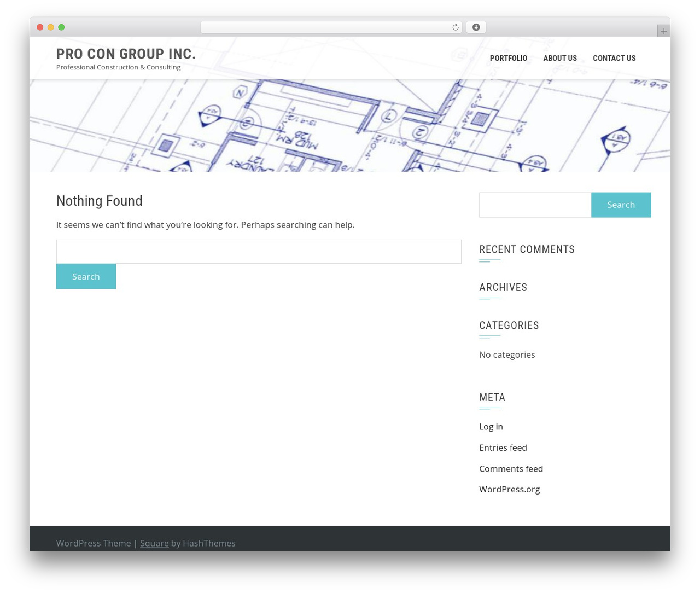Open the Contact Us menu link
The height and width of the screenshot is (593, 700).
[614, 58]
